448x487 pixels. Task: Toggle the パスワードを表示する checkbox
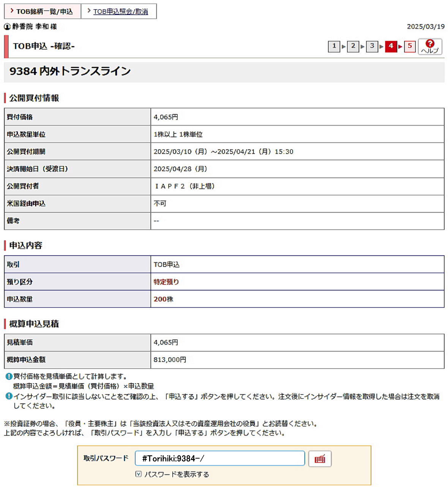(139, 474)
